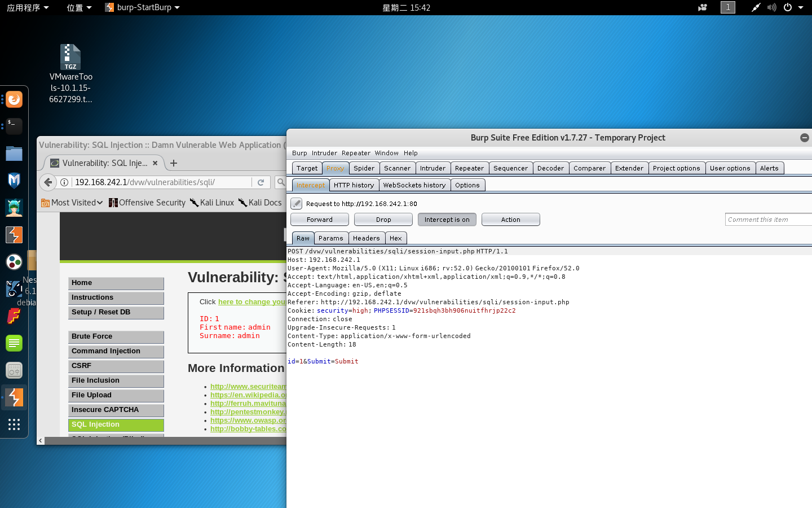Click the Comment this item field

click(768, 220)
